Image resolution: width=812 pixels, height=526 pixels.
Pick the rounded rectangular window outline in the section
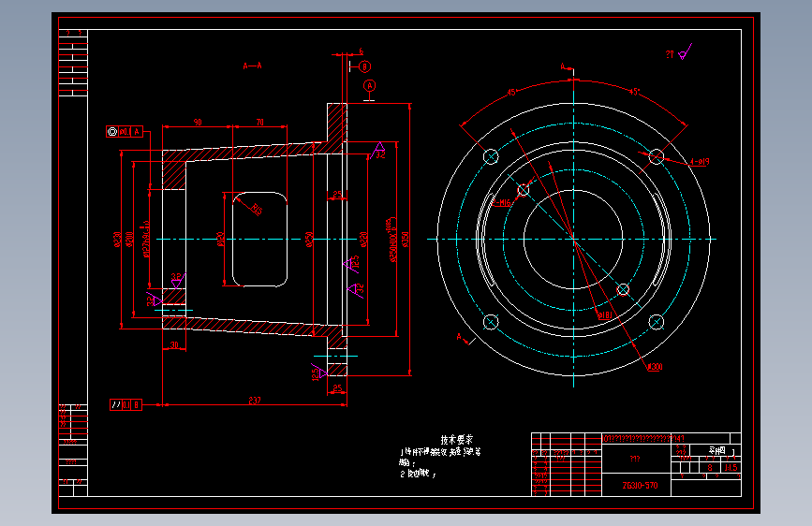click(260, 240)
